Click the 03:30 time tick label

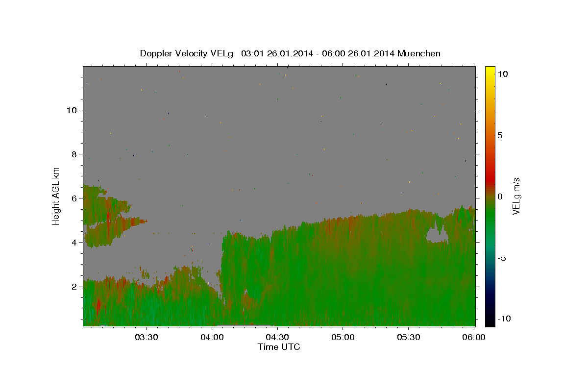(146, 337)
